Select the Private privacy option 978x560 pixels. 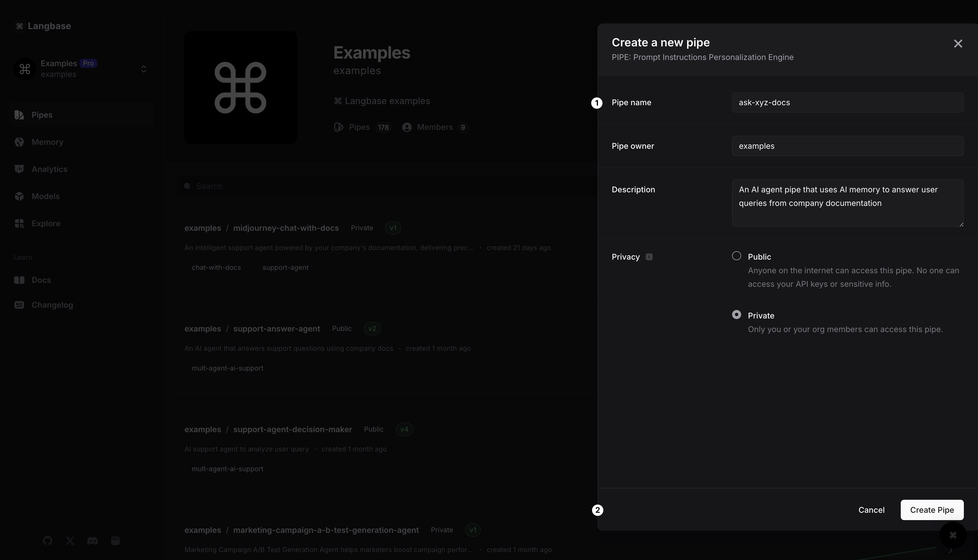(736, 315)
